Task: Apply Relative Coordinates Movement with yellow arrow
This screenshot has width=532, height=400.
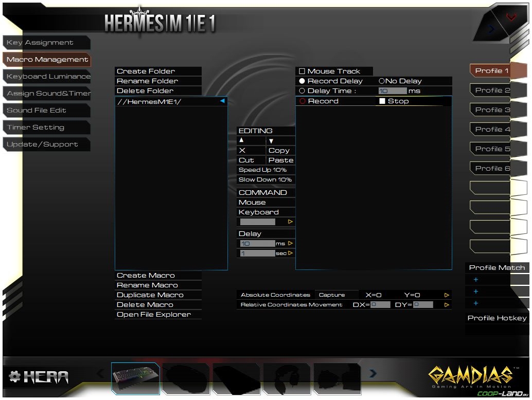Action: tap(447, 305)
